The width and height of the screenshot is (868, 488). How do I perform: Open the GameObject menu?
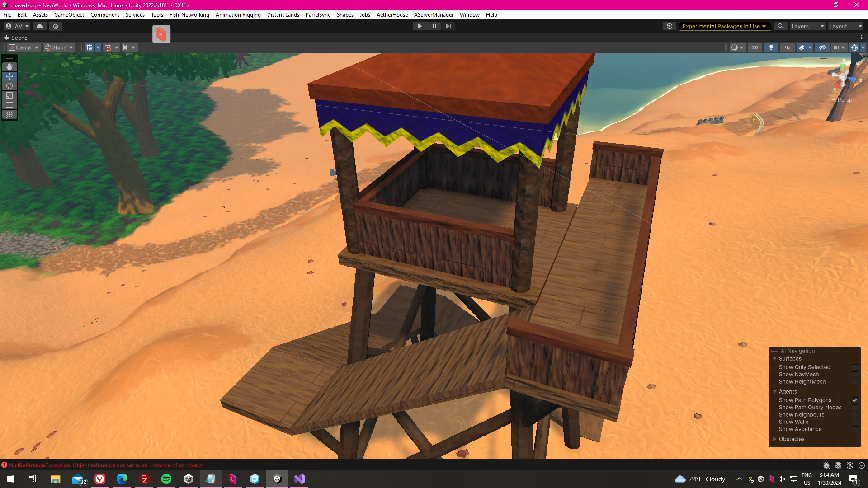click(x=69, y=15)
